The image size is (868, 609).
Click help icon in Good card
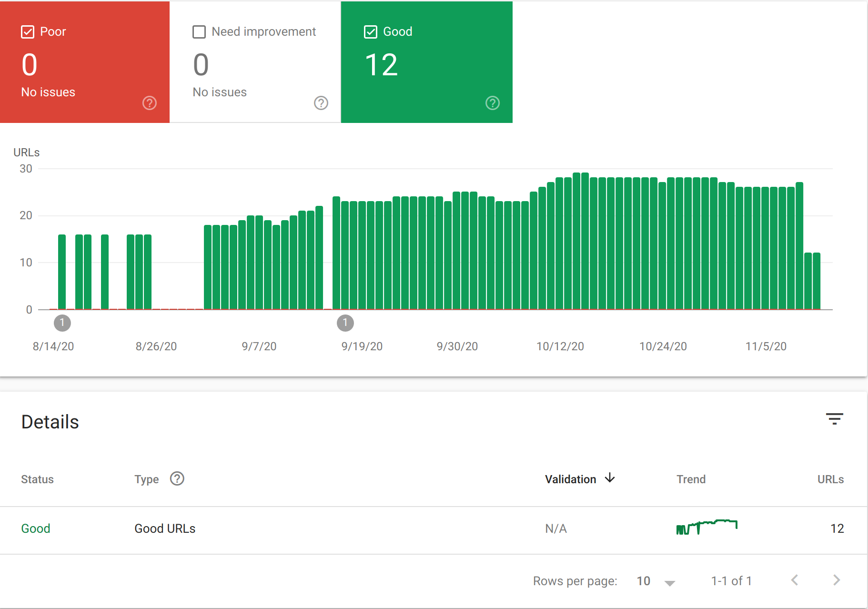click(x=493, y=103)
